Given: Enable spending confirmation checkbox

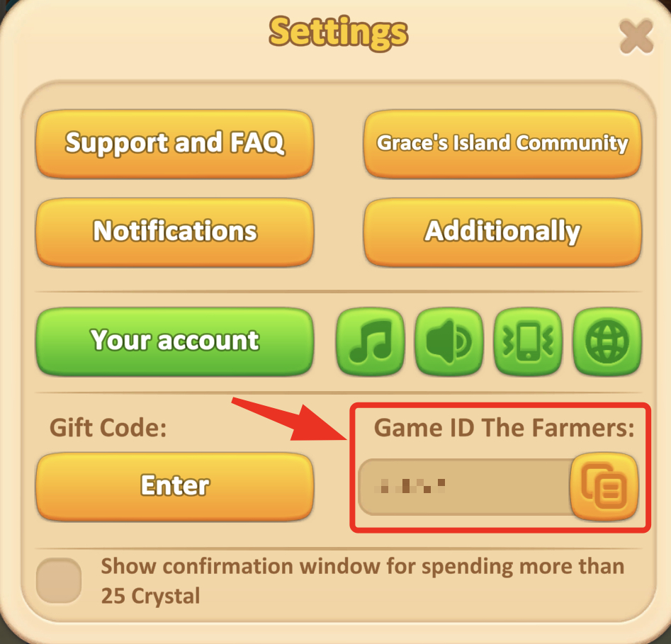Looking at the screenshot, I should pos(59,581).
